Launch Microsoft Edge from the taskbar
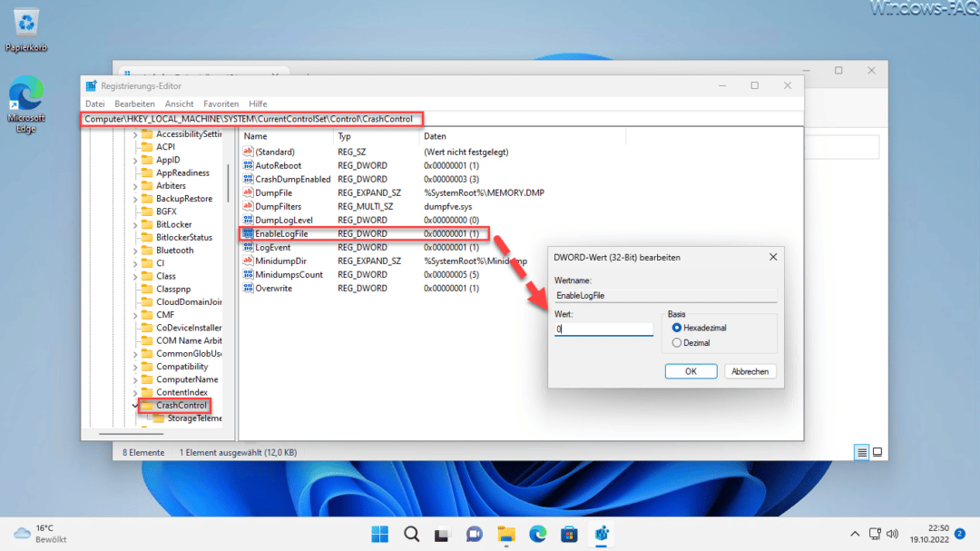Viewport: 980px width, 551px height. [x=537, y=534]
